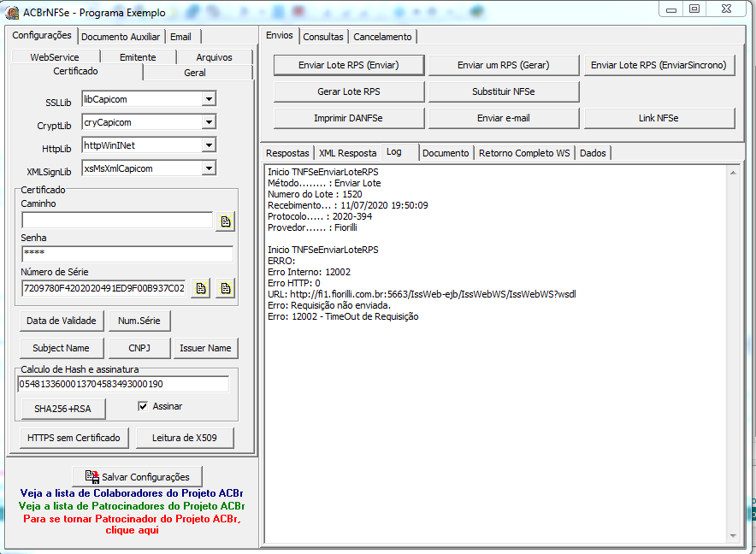Click the 'Erro Interno: 12002' log line

(x=309, y=272)
